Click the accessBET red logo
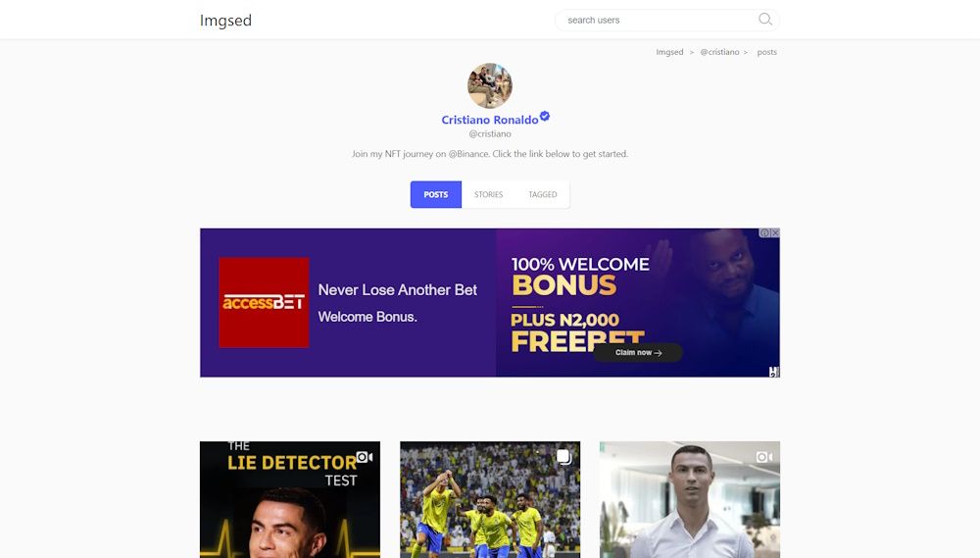This screenshot has height=558, width=980. 264,303
